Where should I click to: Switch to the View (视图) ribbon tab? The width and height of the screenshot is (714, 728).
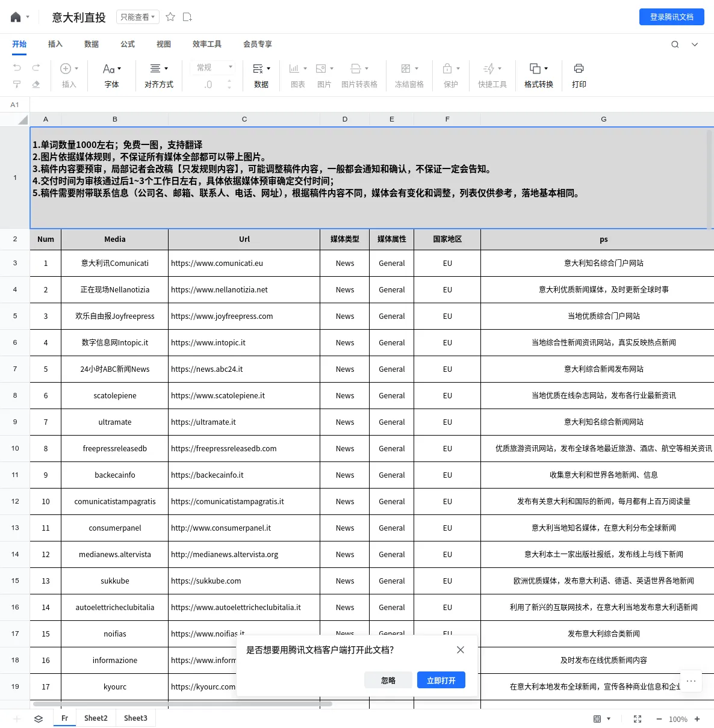tap(164, 44)
